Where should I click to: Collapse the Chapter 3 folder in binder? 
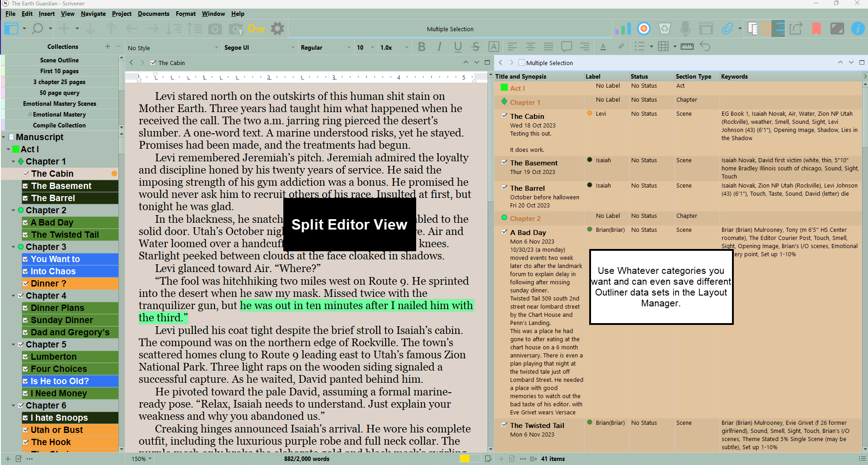[13, 247]
